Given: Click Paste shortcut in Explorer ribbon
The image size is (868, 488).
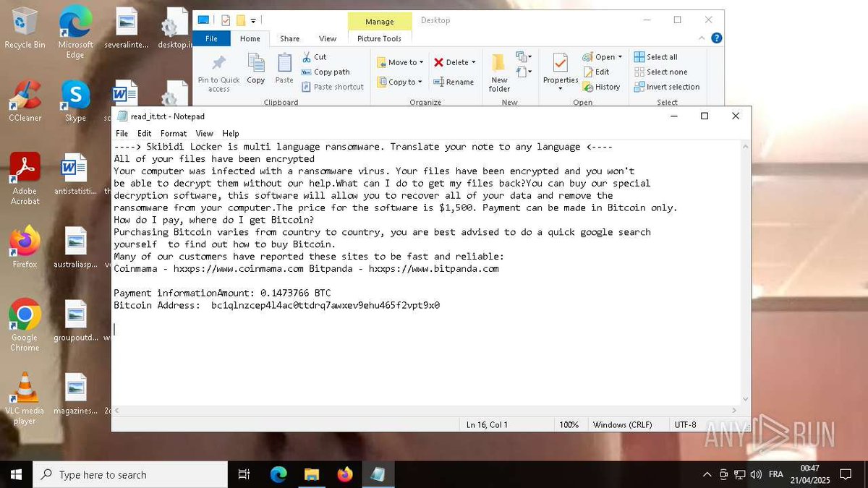Looking at the screenshot, I should pyautogui.click(x=333, y=87).
